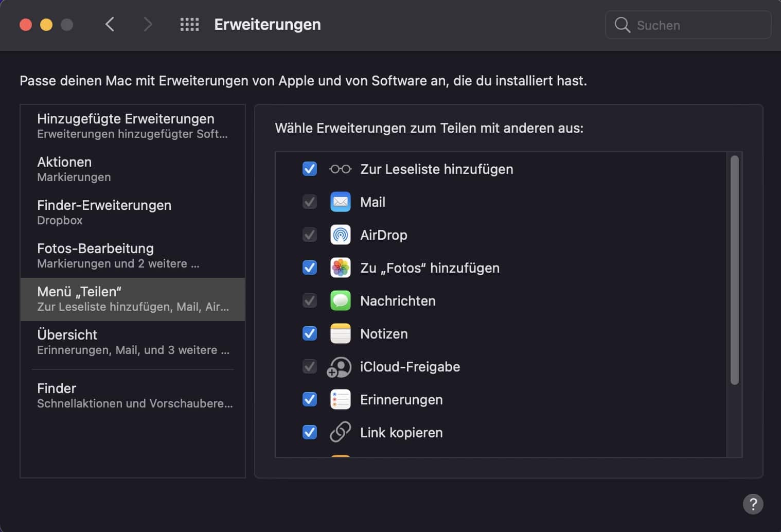Show all preferences grid icon

click(x=189, y=25)
